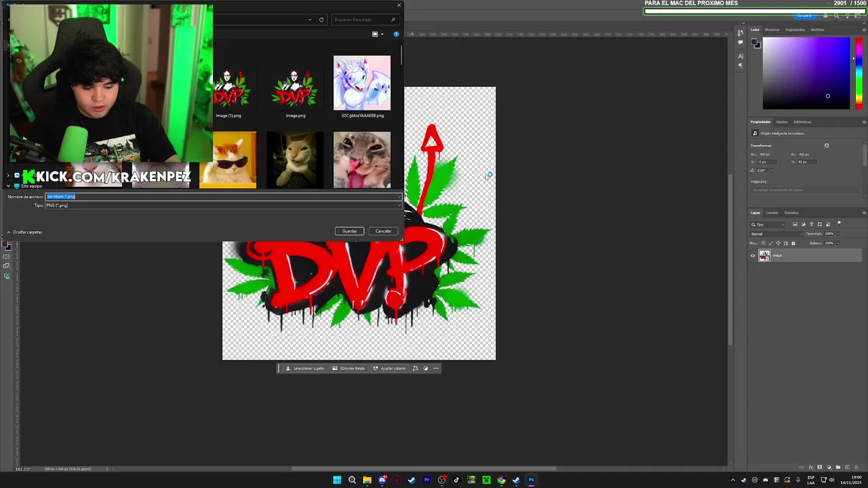Switch to Canales tab
This screenshot has height=488, width=868.
(x=772, y=213)
